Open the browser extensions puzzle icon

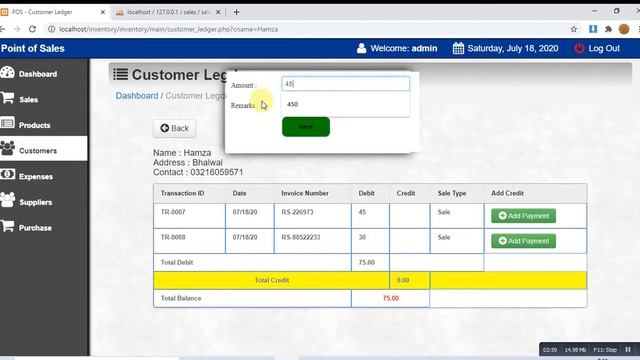(608, 29)
